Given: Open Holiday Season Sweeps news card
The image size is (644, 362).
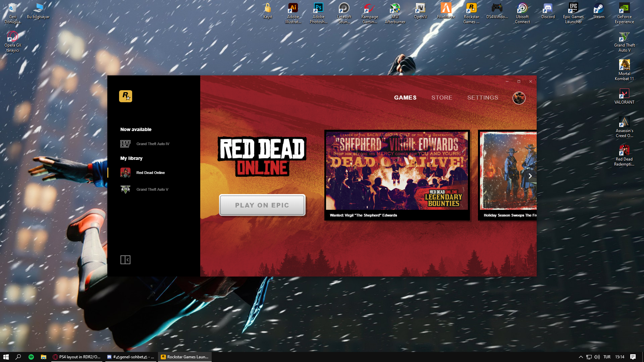Looking at the screenshot, I should click(x=507, y=175).
